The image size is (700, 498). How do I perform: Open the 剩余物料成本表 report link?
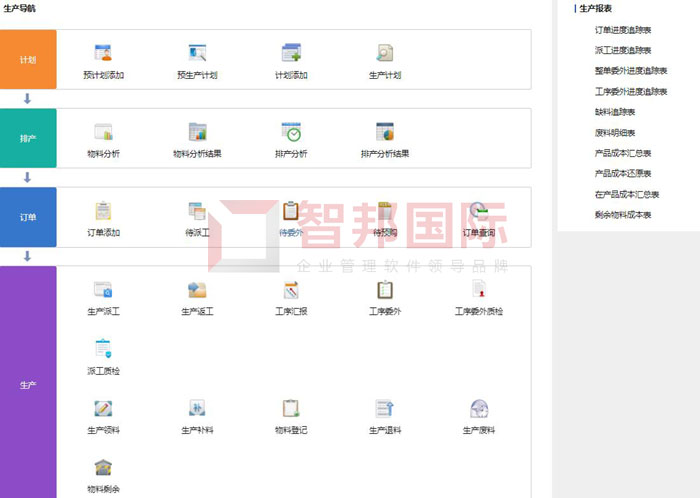[x=623, y=215]
